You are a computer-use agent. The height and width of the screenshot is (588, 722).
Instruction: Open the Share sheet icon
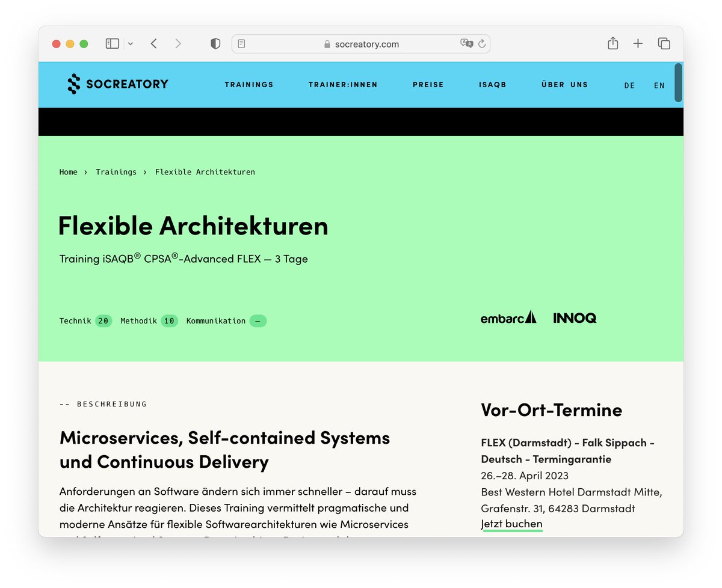pyautogui.click(x=612, y=43)
